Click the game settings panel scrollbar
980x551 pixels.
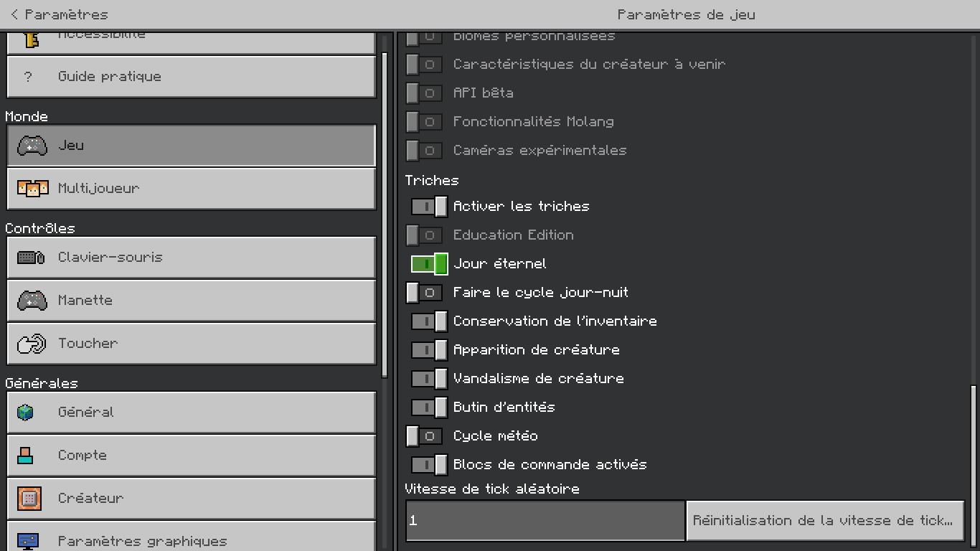coord(974,466)
